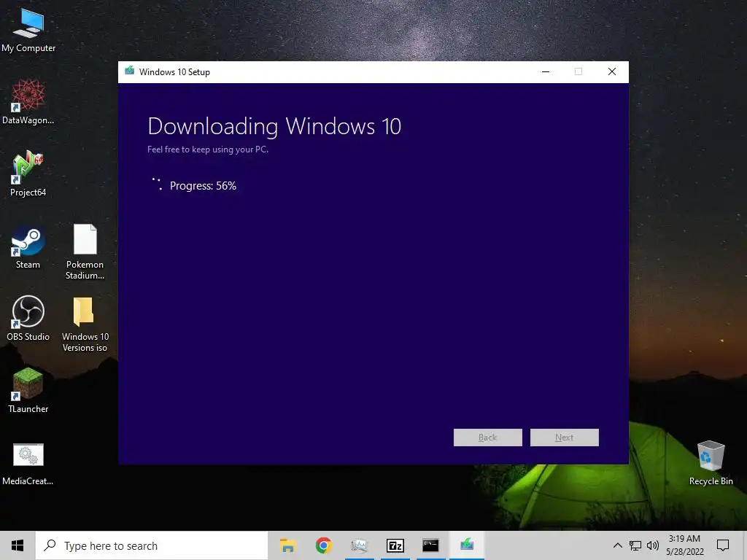Switch to Windows 10 Setup taskbar button
Viewport: 747px width, 560px height.
(467, 545)
